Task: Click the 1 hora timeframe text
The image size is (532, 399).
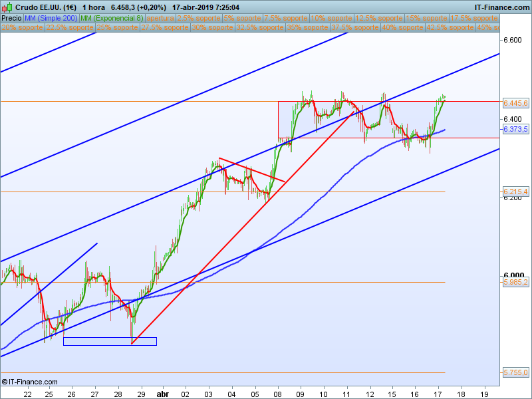Action: pos(94,7)
